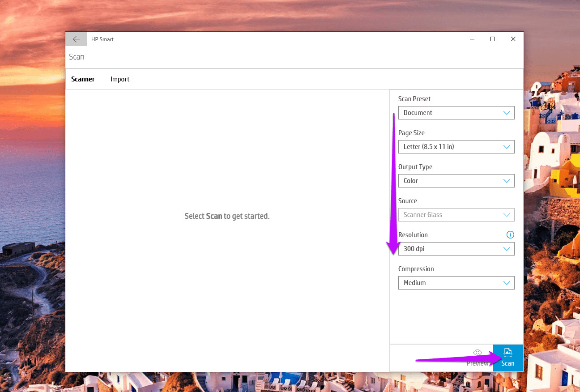This screenshot has height=392, width=580.
Task: Maximize the HP Smart window
Action: [x=493, y=39]
